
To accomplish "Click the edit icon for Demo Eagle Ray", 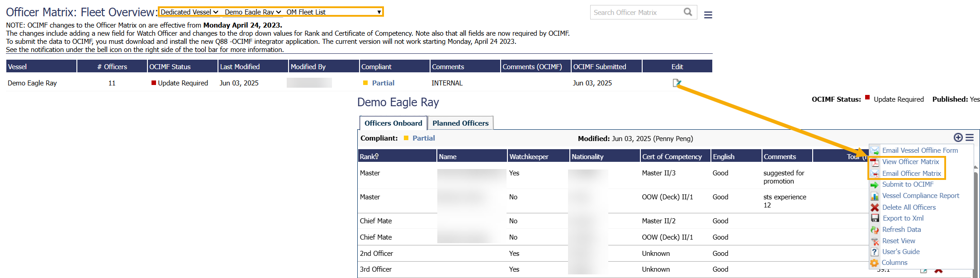I will tap(677, 83).
